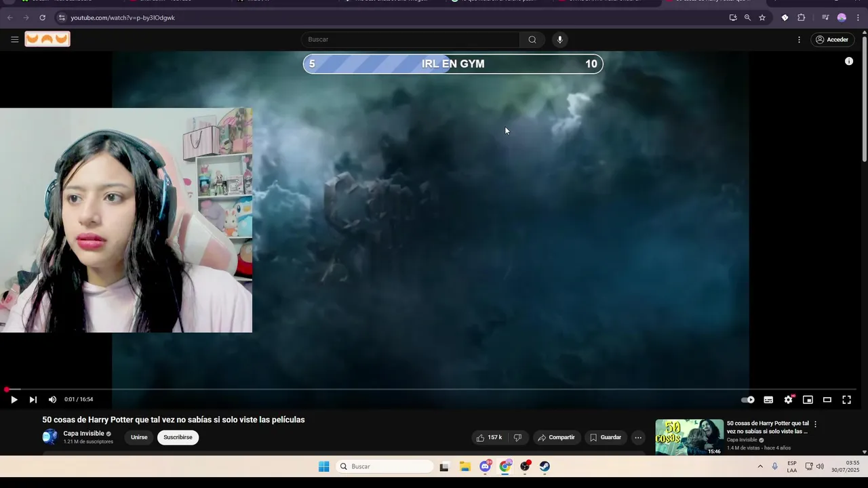Skip to the next video

click(33, 399)
